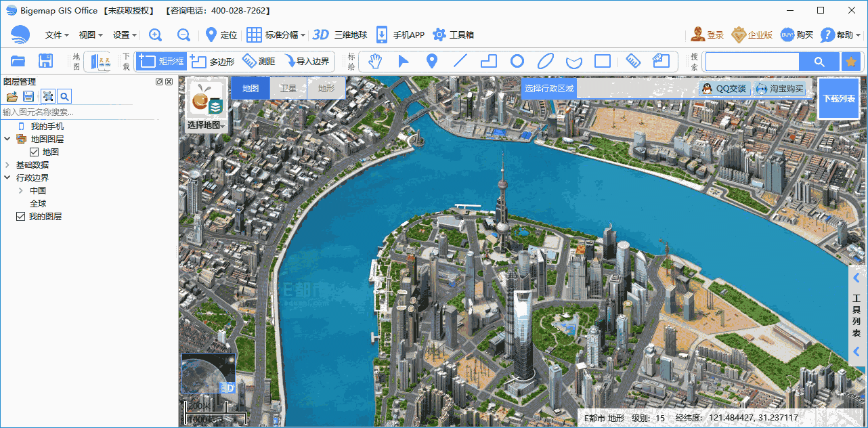Select the distance measuring ruler tool
The width and height of the screenshot is (868, 428).
(x=632, y=61)
